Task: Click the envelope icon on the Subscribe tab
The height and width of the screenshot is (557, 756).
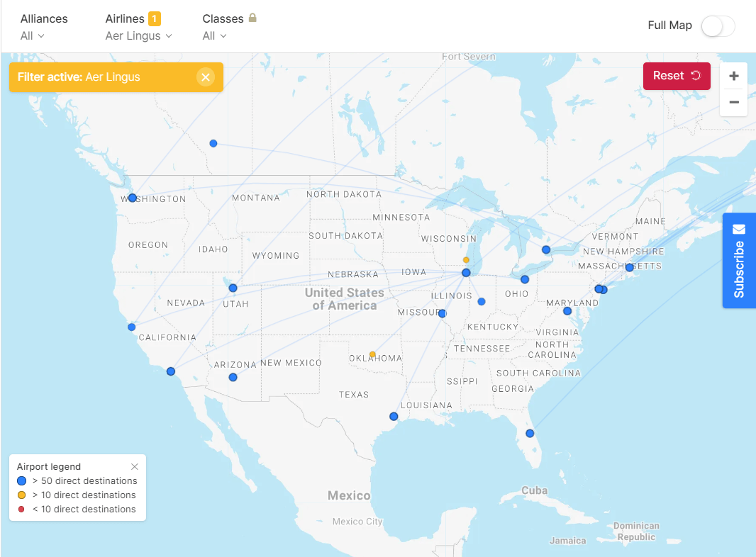Action: pyautogui.click(x=739, y=228)
